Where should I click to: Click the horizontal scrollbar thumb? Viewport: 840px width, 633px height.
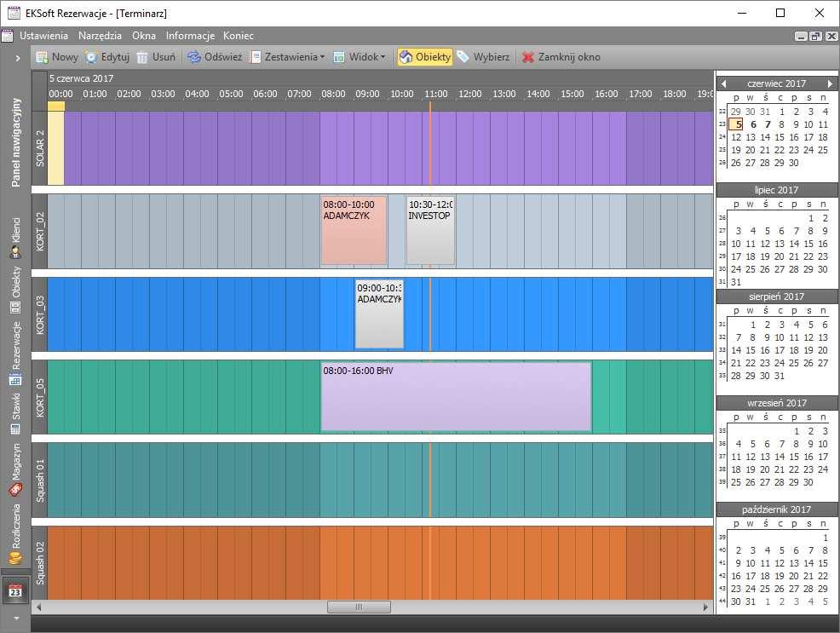point(359,607)
